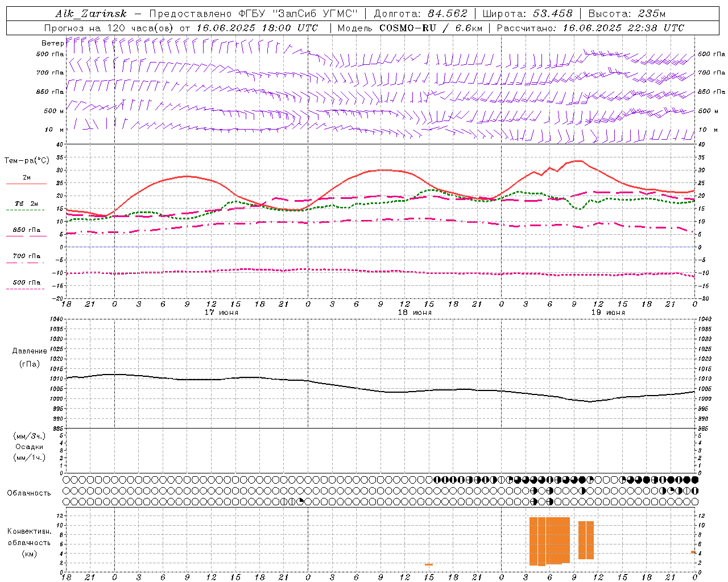Click the 'Прогноз на 120 часа(ов)' forecast text
Screen dimensions: 728x582
[x=110, y=28]
